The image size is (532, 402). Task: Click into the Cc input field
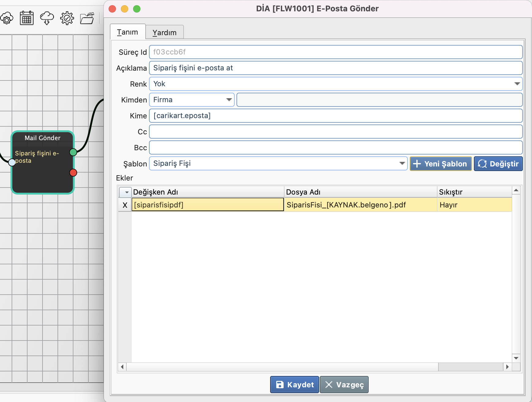pyautogui.click(x=335, y=132)
